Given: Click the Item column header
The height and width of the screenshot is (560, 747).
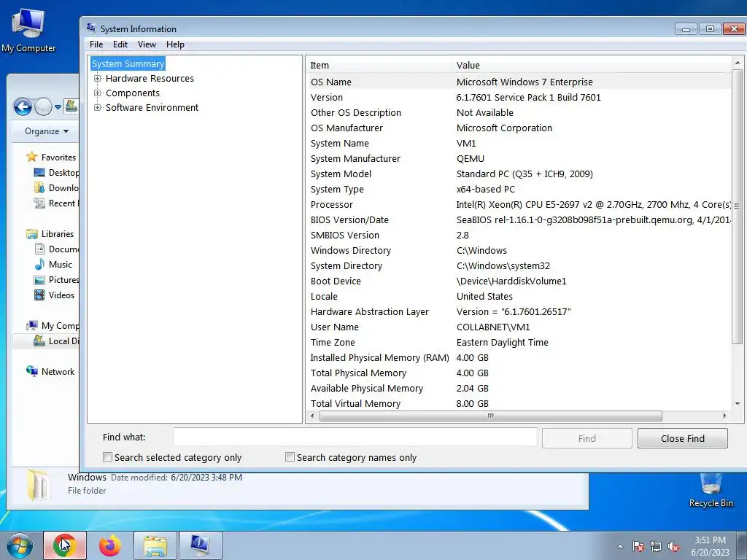Looking at the screenshot, I should [379, 65].
